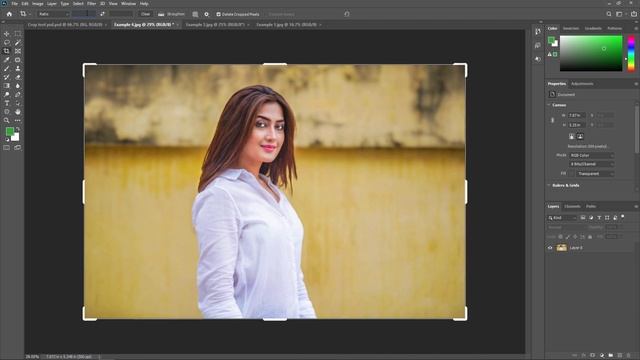Viewport: 640px width, 360px height.
Task: Open the Image menu
Action: point(38,4)
